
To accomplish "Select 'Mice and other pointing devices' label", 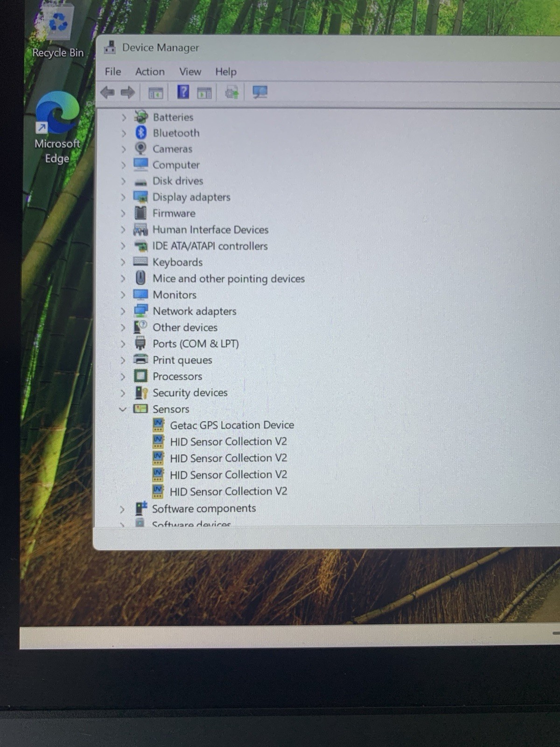I will pos(229,278).
